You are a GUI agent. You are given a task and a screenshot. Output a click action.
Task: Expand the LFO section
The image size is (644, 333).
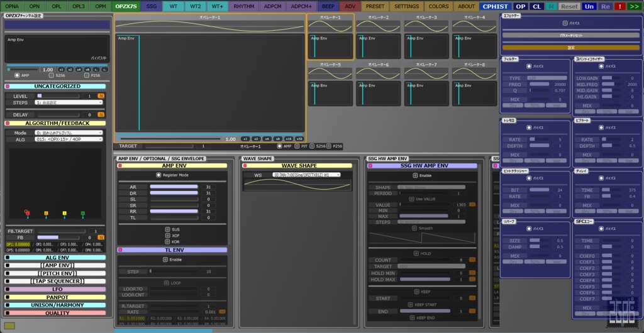tap(55, 289)
